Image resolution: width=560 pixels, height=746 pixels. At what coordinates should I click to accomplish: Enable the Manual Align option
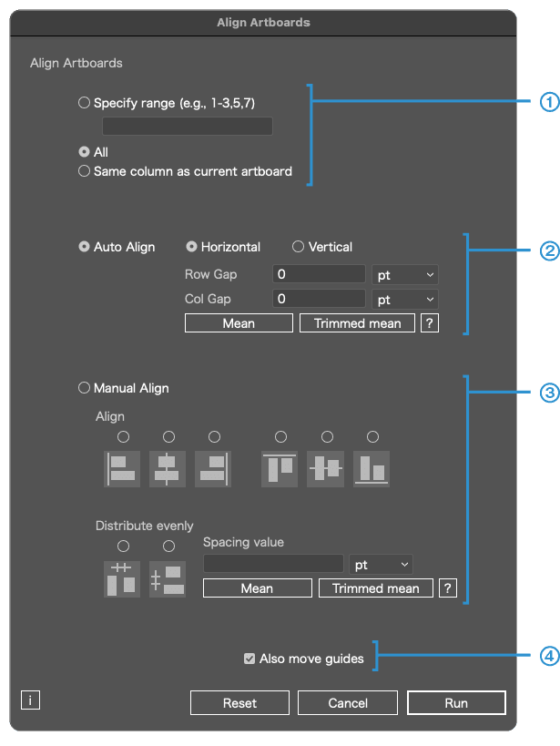click(x=85, y=388)
